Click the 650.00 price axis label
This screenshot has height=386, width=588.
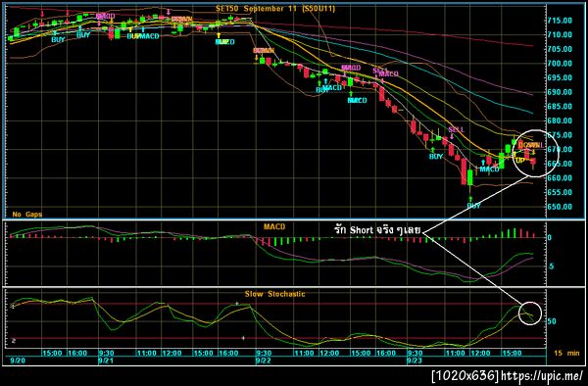(560, 207)
